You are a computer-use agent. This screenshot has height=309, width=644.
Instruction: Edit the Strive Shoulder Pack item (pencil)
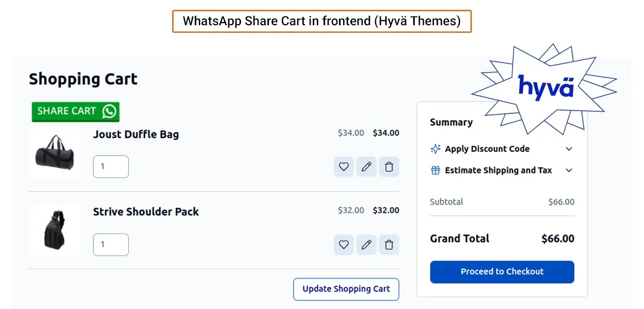366,245
